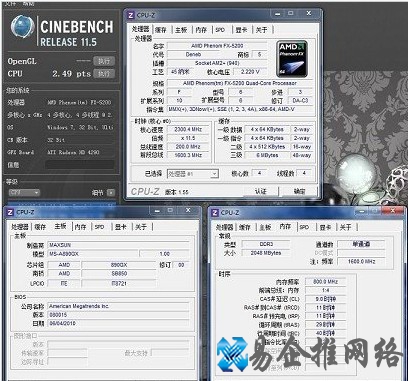The height and width of the screenshot is (381, 408).
Task: Click the 200.0 MHz bus speed value
Action: click(188, 147)
